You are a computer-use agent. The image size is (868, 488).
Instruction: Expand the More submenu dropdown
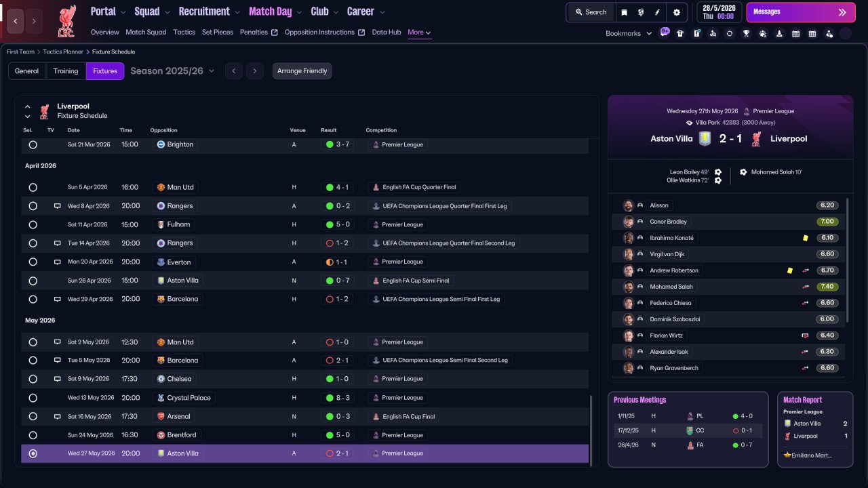pyautogui.click(x=419, y=32)
